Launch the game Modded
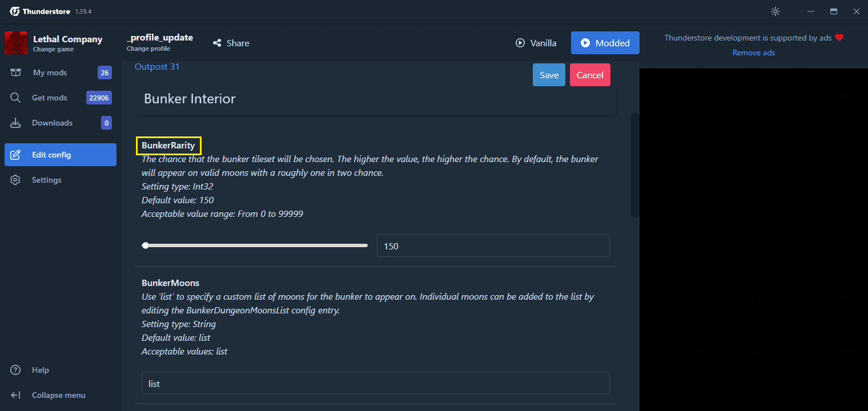Screen dimensions: 868x411 (x=605, y=43)
